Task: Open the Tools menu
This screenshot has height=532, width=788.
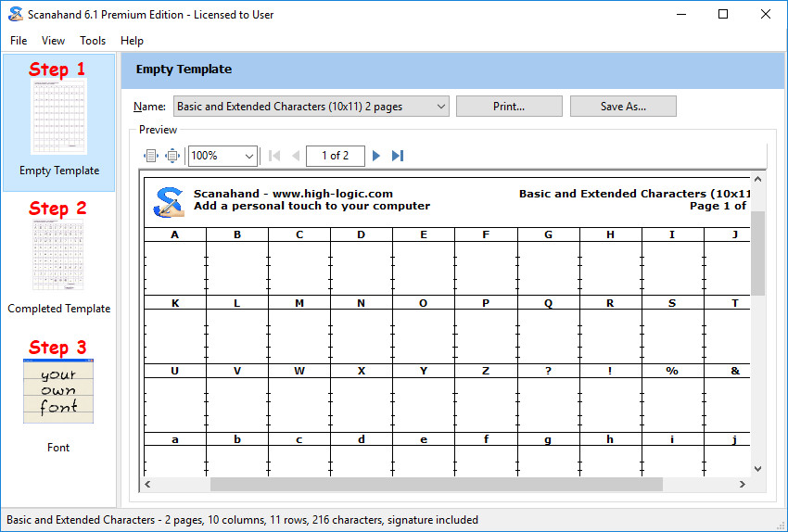Action: pos(93,41)
